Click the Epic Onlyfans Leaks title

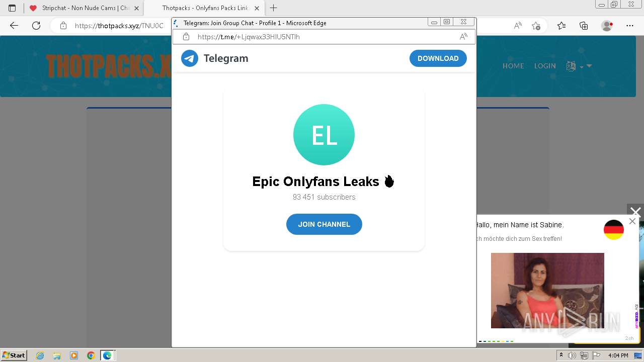[x=324, y=182]
